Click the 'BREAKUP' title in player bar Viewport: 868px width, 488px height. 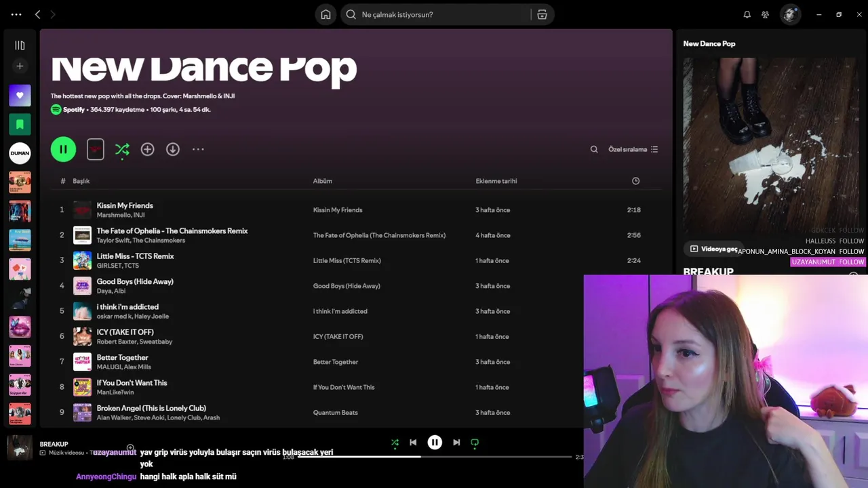[x=54, y=444]
